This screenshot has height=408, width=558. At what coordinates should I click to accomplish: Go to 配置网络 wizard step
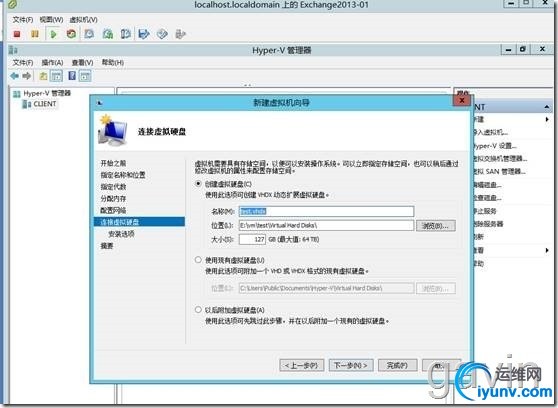[113, 210]
